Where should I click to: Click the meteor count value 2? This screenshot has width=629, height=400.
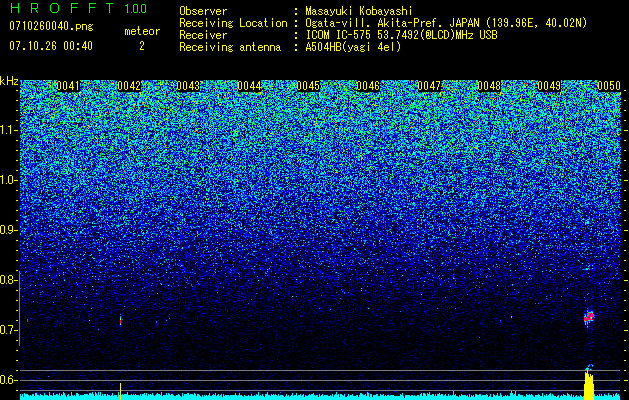pos(142,46)
